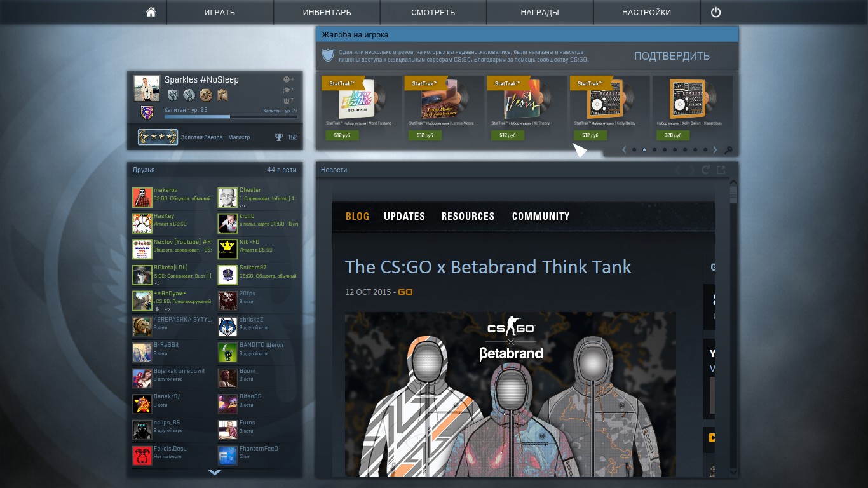Switch to the BLOG tab

(x=357, y=216)
